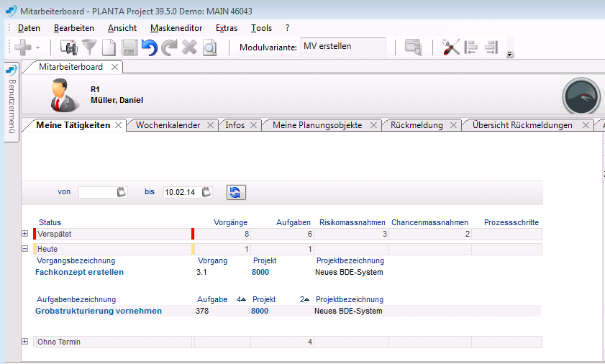Click the blue refresh button beside date

pos(235,192)
